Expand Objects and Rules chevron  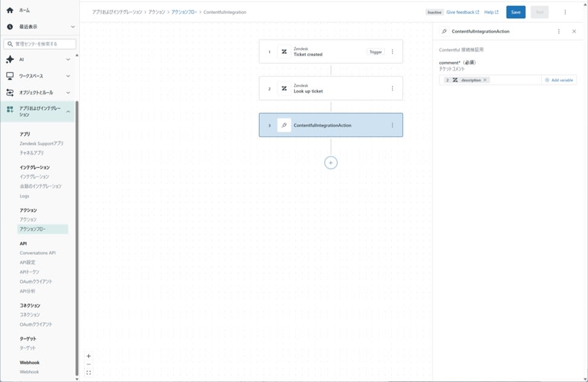pos(68,92)
